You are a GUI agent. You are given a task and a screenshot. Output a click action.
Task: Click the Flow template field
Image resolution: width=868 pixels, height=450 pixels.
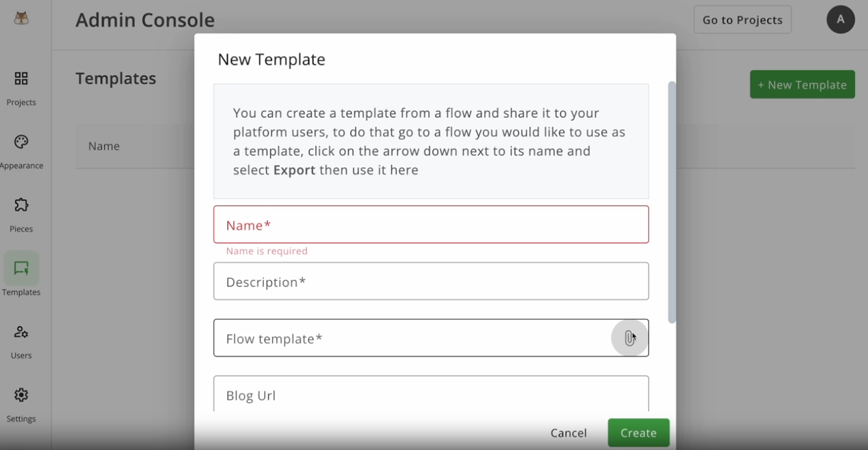(431, 338)
